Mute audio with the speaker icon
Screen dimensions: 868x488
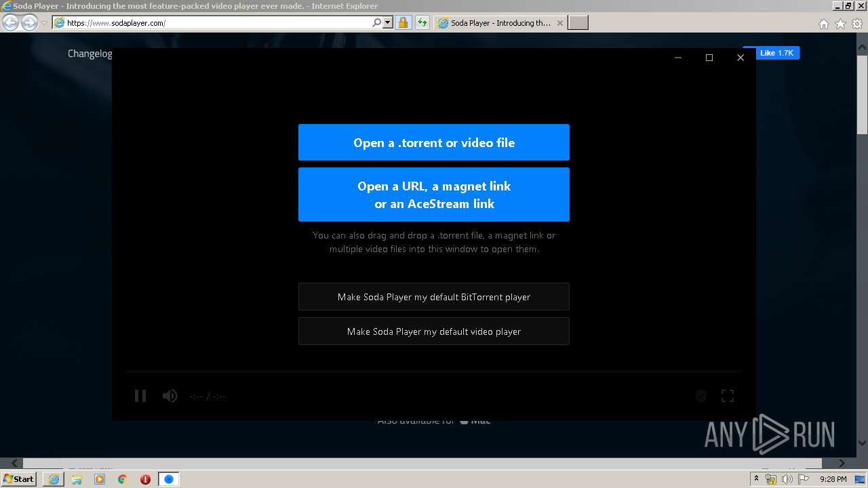170,396
